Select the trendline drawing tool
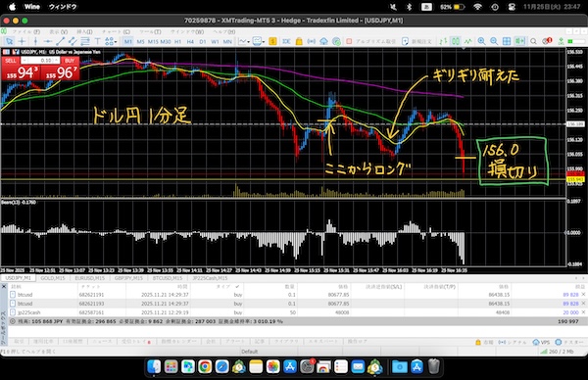588x380 pixels. tap(60, 41)
